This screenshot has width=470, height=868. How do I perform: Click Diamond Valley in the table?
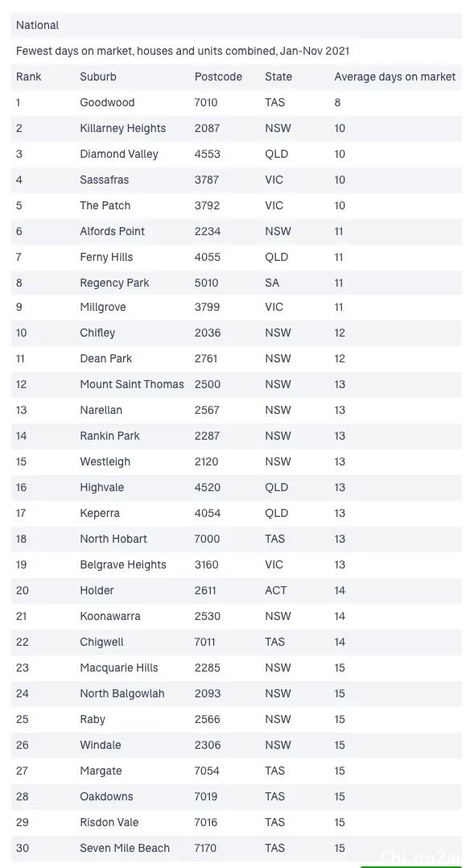pyautogui.click(x=119, y=154)
